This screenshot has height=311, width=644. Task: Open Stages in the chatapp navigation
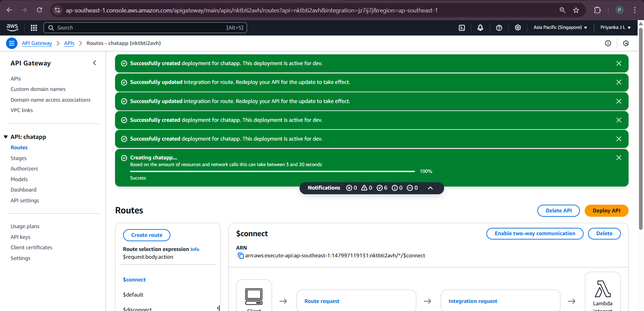click(x=18, y=158)
